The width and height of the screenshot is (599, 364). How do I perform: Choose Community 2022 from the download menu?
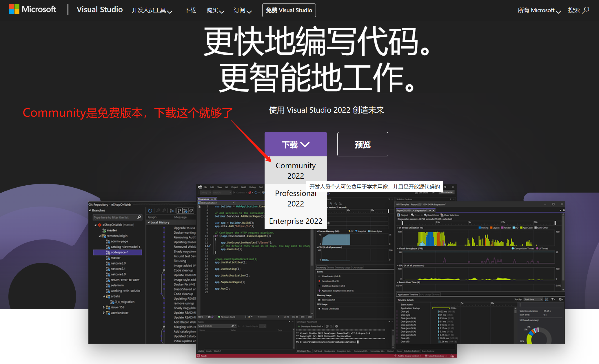tap(296, 171)
